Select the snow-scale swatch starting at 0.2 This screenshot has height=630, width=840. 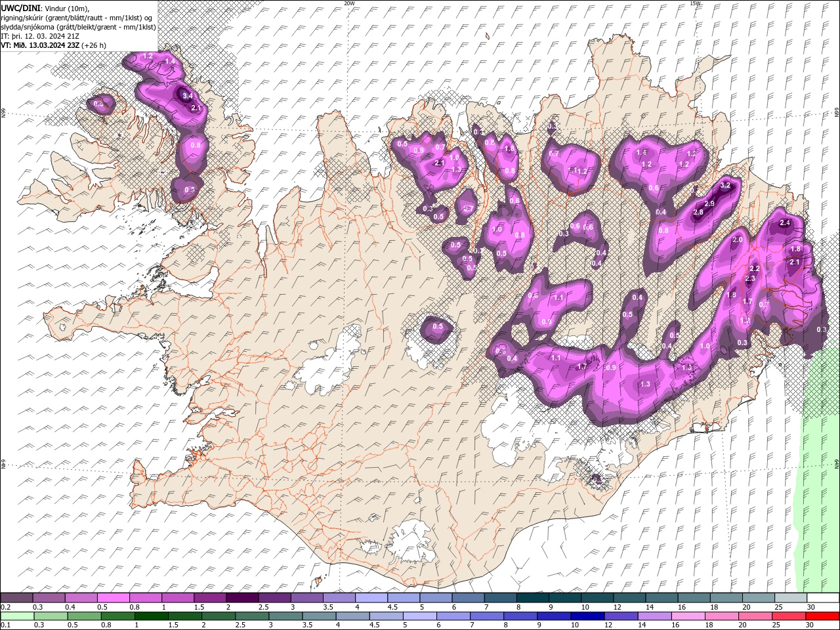click(16, 598)
